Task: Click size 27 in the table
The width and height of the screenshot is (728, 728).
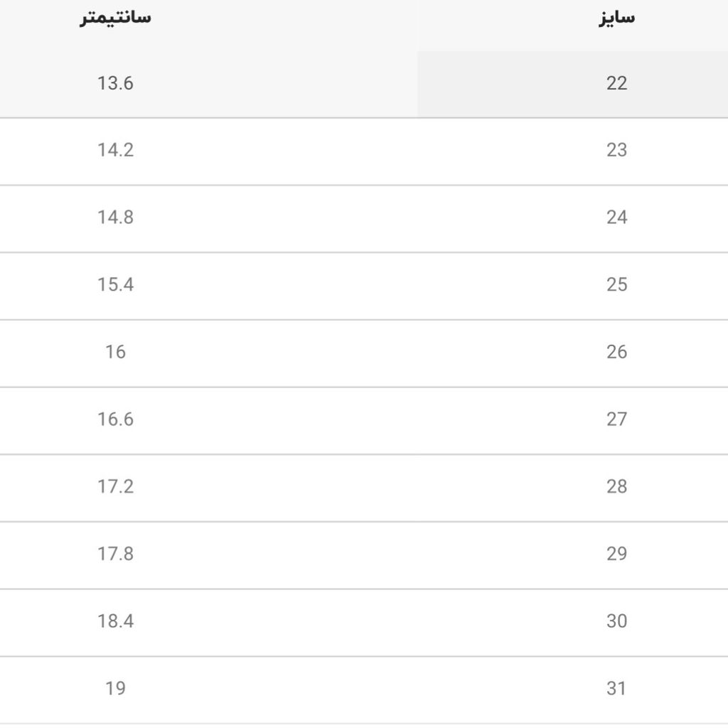Action: coord(616,419)
